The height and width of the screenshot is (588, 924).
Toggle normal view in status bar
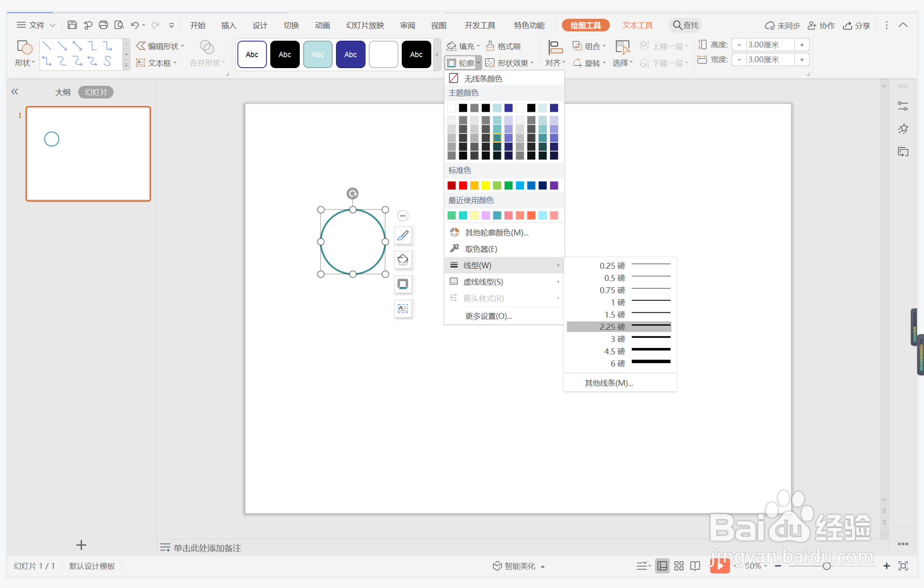662,566
